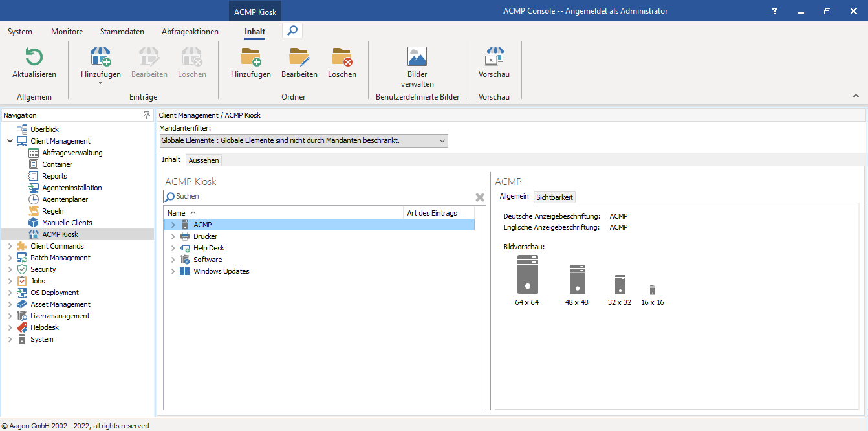
Task: Select the Löschen folder icon under Ordner
Action: point(342,56)
